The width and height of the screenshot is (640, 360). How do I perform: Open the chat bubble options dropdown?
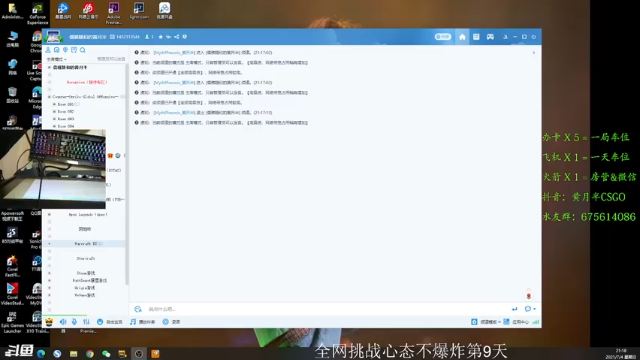point(530,309)
